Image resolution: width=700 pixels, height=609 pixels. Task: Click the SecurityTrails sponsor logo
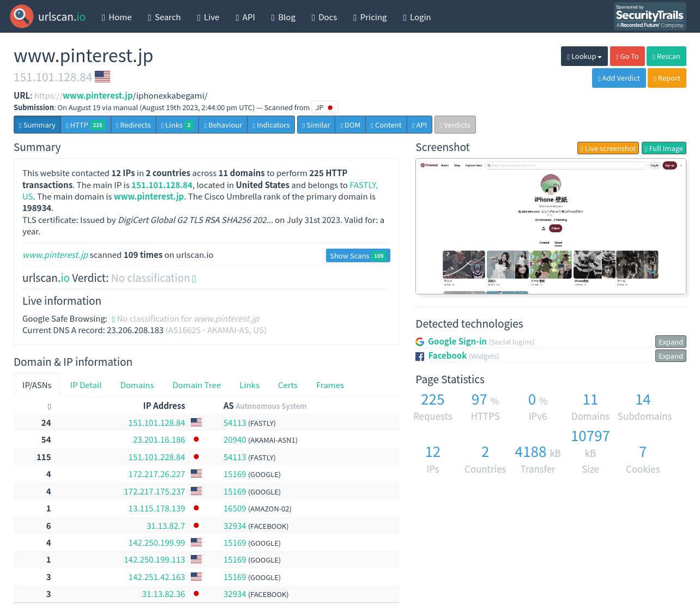650,16
